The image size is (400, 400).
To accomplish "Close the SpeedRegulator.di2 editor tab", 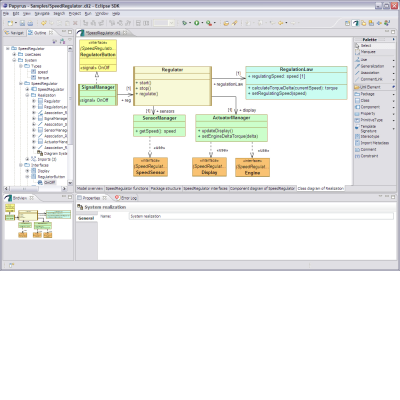I will pos(125,33).
